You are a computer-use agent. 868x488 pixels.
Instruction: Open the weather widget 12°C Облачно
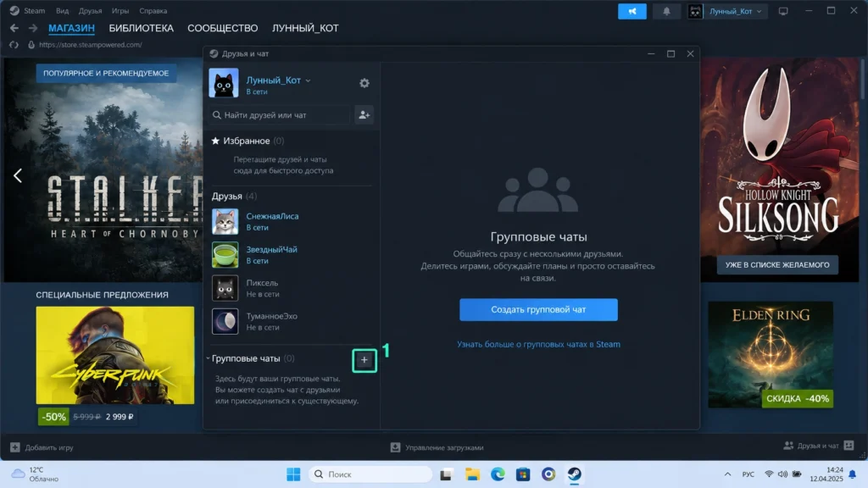point(35,474)
